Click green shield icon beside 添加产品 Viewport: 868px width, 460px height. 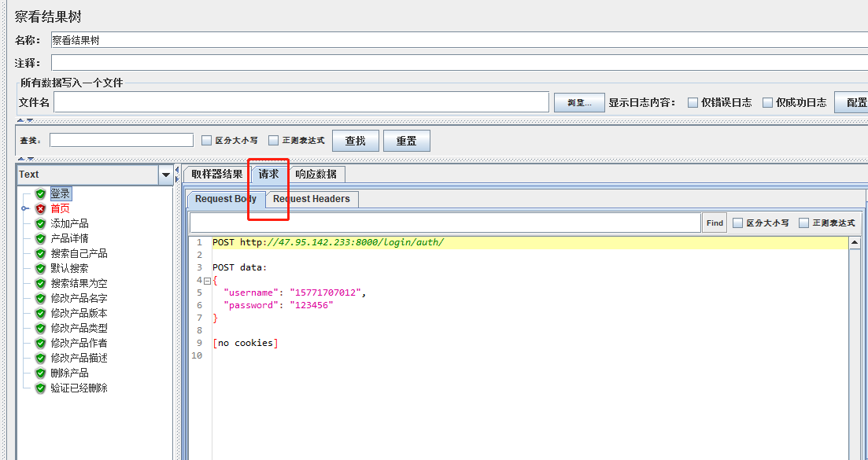coord(40,224)
